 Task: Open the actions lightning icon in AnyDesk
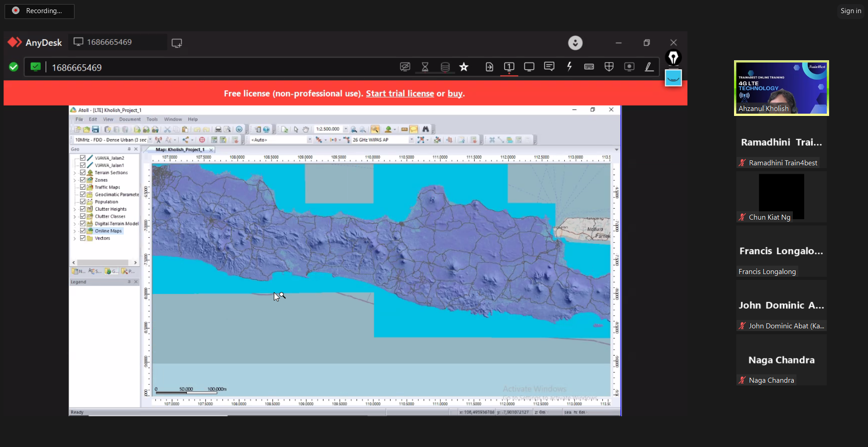(569, 67)
